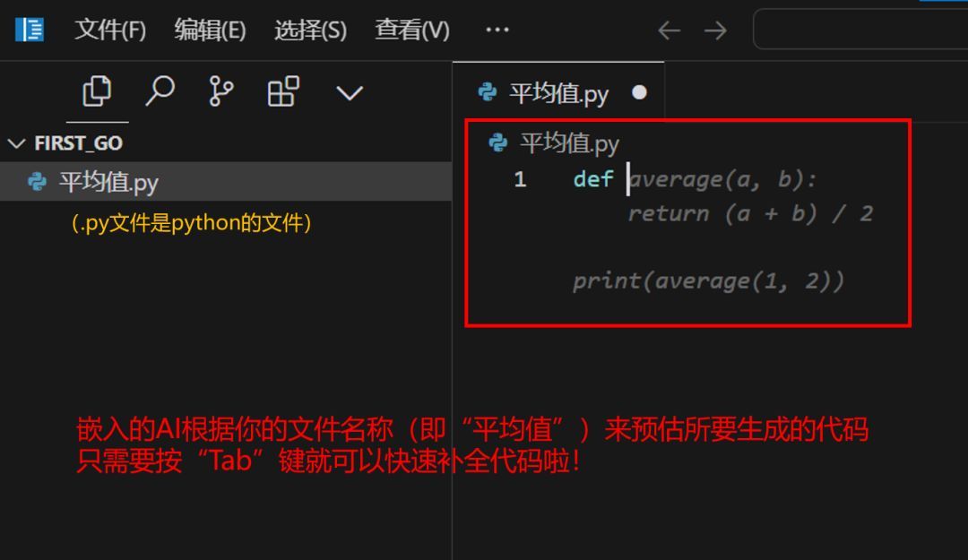The height and width of the screenshot is (560, 968).
Task: Open the Source Control branch icon
Action: [221, 90]
